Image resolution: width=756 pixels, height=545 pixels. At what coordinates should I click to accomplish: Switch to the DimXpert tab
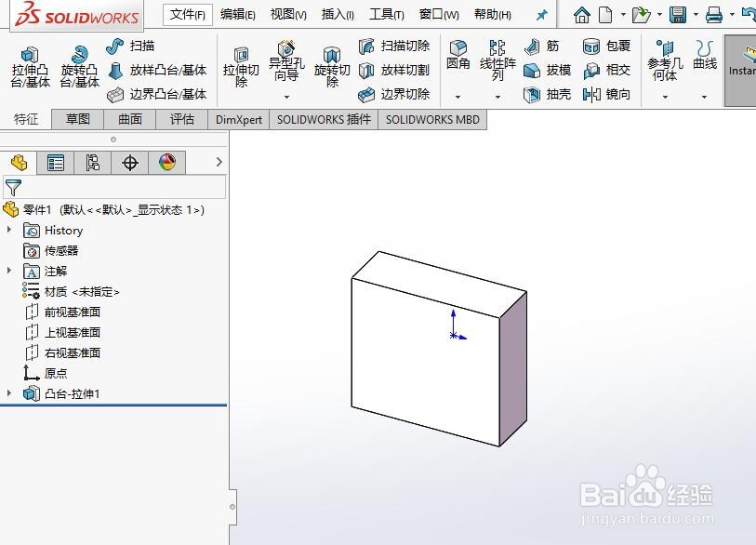pyautogui.click(x=239, y=120)
